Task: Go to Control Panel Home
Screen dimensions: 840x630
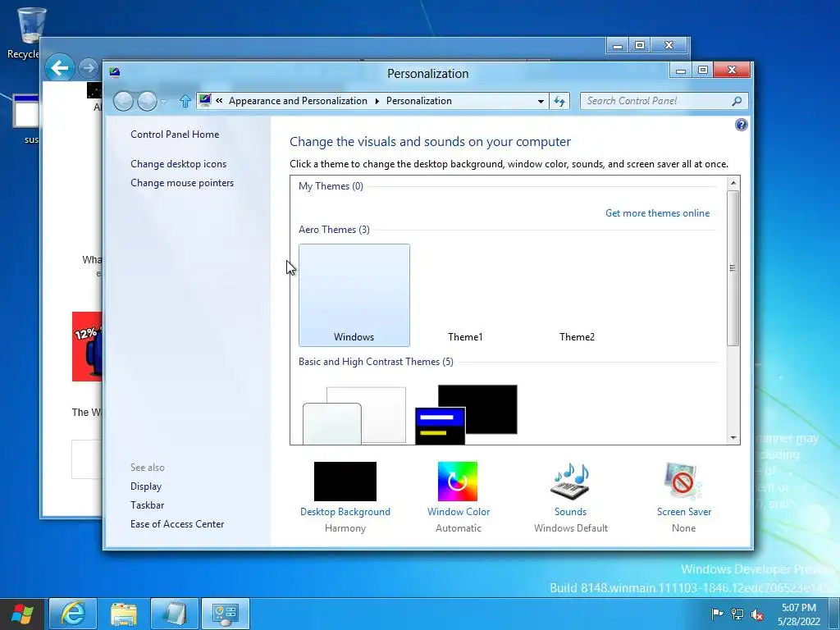Action: (x=175, y=135)
